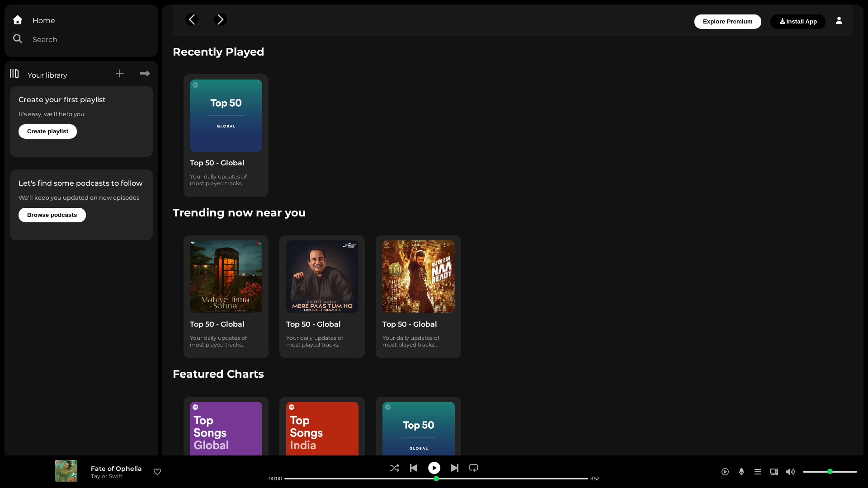Click the Search magnifier icon
The image size is (868, 488).
[x=18, y=39]
